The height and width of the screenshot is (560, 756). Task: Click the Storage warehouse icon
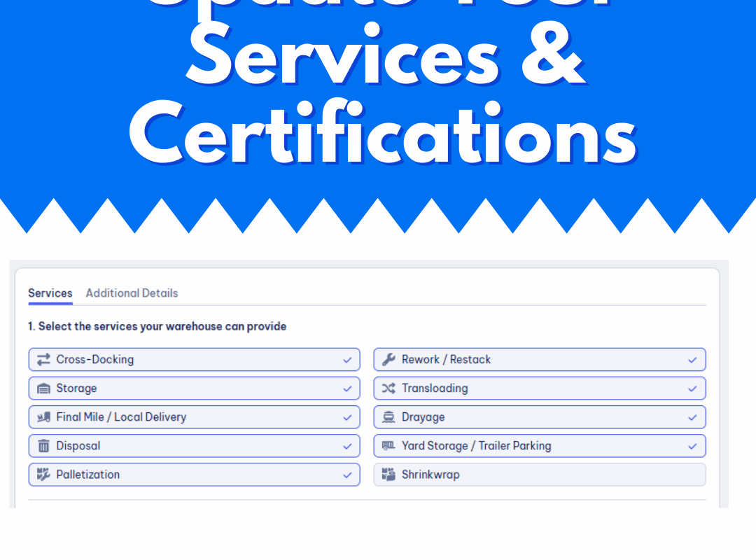tap(43, 388)
